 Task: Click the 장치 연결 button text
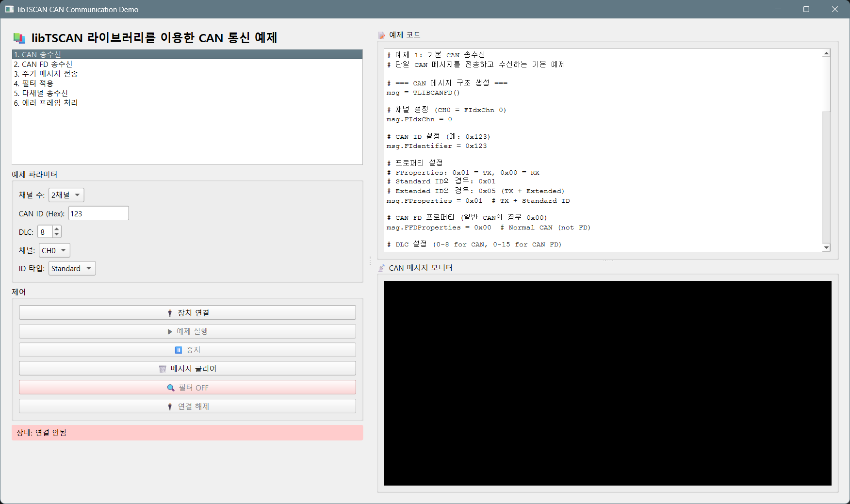[194, 313]
